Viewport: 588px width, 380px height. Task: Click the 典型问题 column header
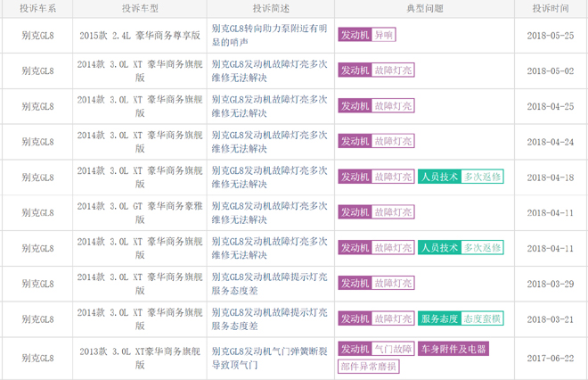coord(424,8)
